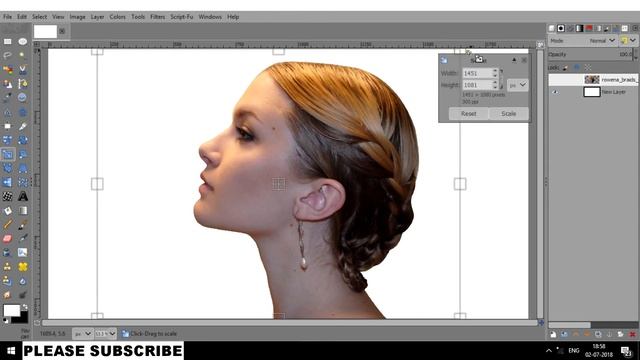The height and width of the screenshot is (360, 640).
Task: Select the Rectangle Select tool
Action: (7, 41)
